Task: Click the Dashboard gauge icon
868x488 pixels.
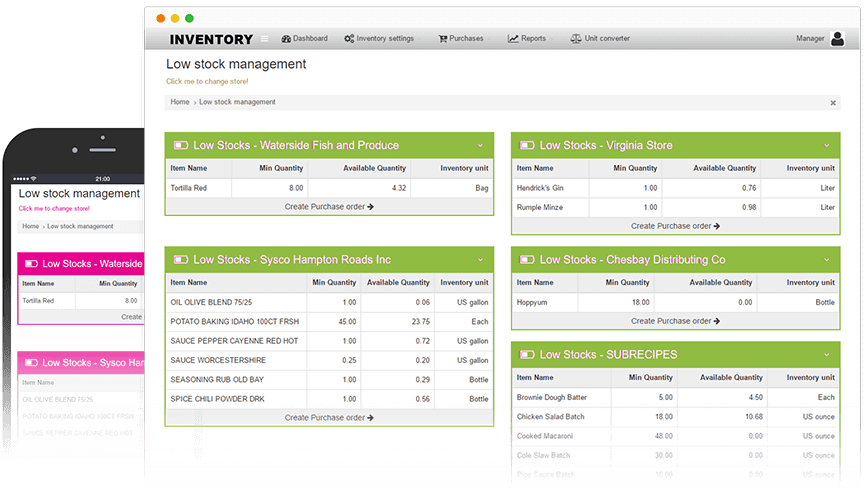Action: pos(286,39)
